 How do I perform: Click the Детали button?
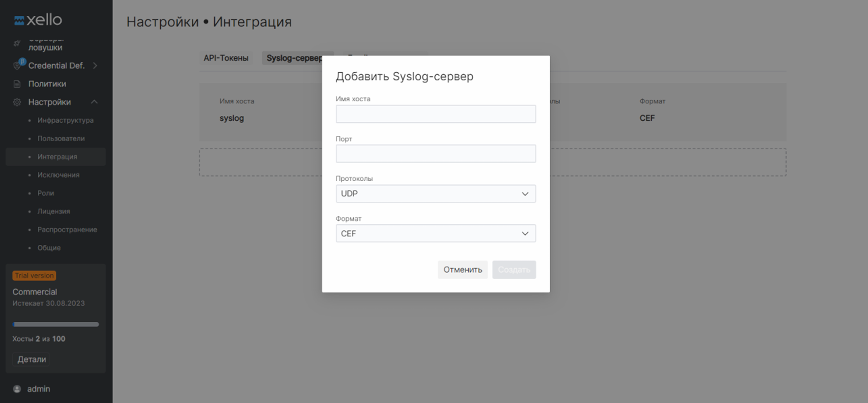click(31, 359)
